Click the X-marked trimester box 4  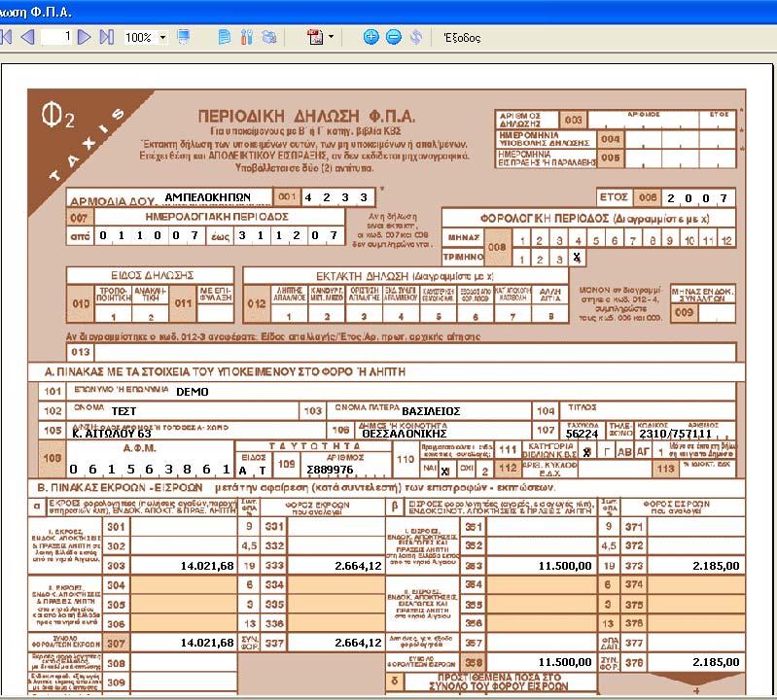click(577, 258)
